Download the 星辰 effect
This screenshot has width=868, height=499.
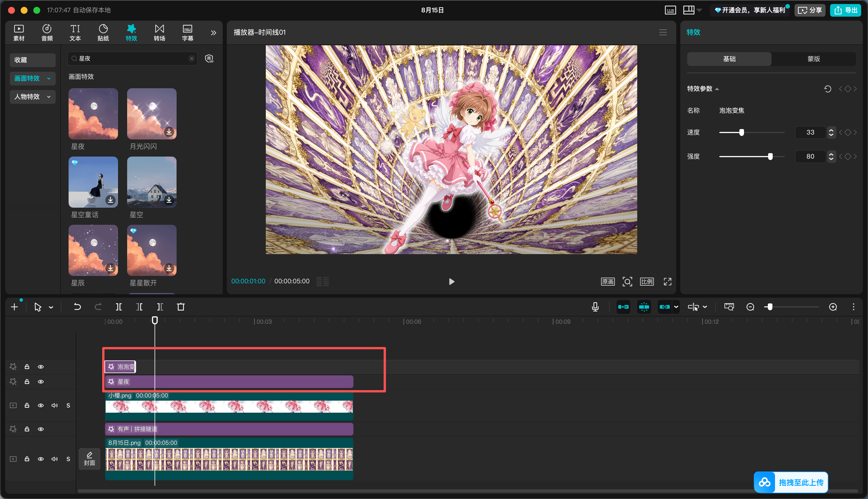111,268
